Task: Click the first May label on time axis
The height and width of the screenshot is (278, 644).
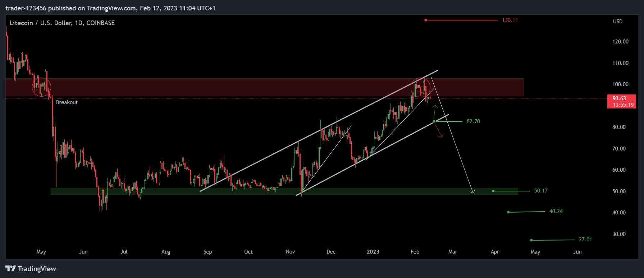Action: pyautogui.click(x=41, y=252)
